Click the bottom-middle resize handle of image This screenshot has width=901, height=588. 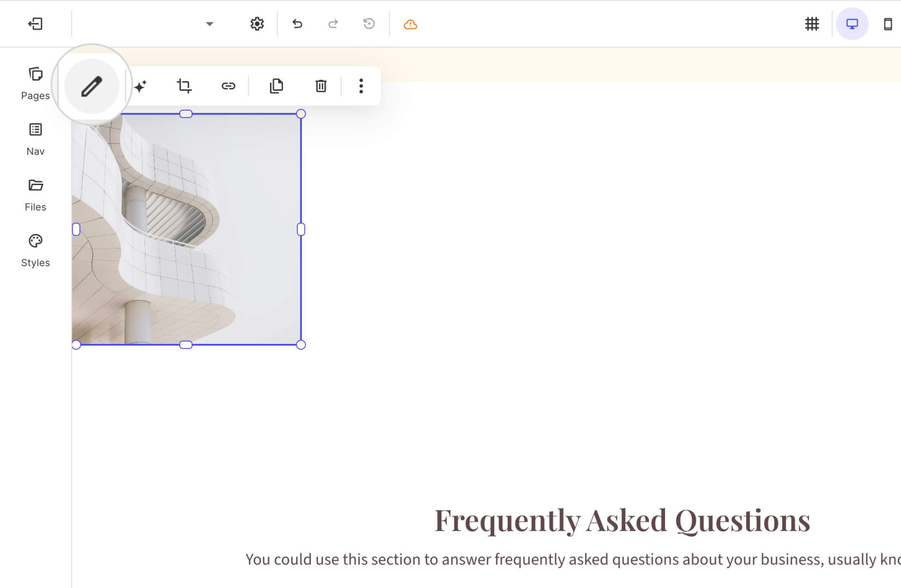pyautogui.click(x=186, y=345)
